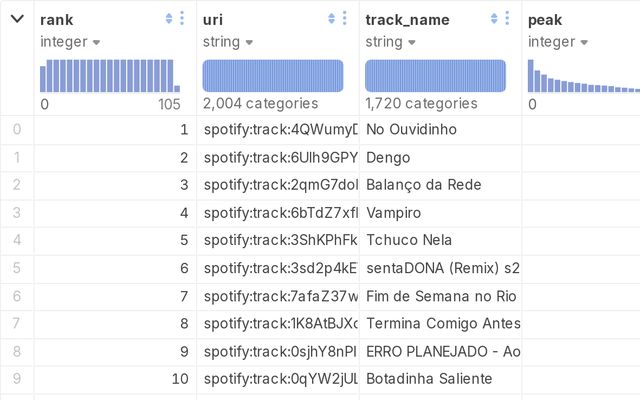This screenshot has height=400, width=640.
Task: Click row index 5 on the left
Action: coord(16,268)
